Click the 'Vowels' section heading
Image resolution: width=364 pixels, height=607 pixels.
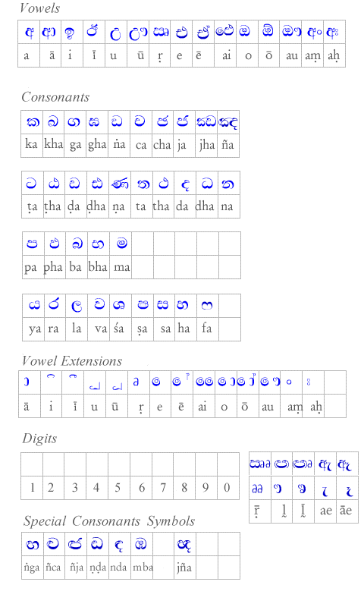[x=40, y=8]
